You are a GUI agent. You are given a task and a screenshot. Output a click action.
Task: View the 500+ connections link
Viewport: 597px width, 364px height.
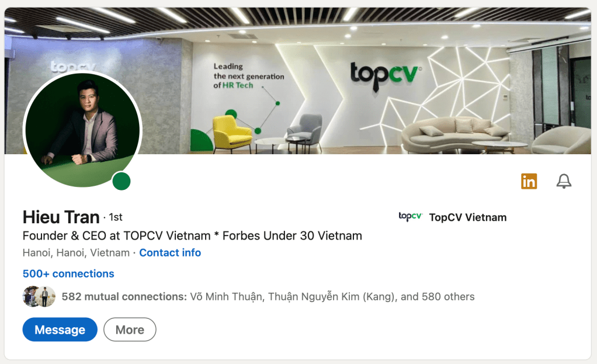pos(68,274)
